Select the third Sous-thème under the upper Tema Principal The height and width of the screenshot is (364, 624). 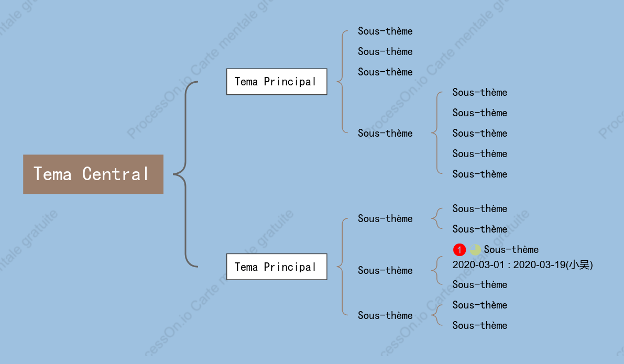pos(385,72)
